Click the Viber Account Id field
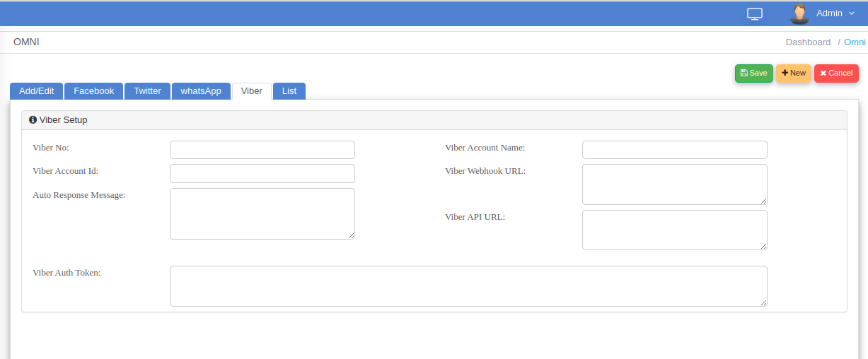Image resolution: width=868 pixels, height=359 pixels. [x=262, y=174]
